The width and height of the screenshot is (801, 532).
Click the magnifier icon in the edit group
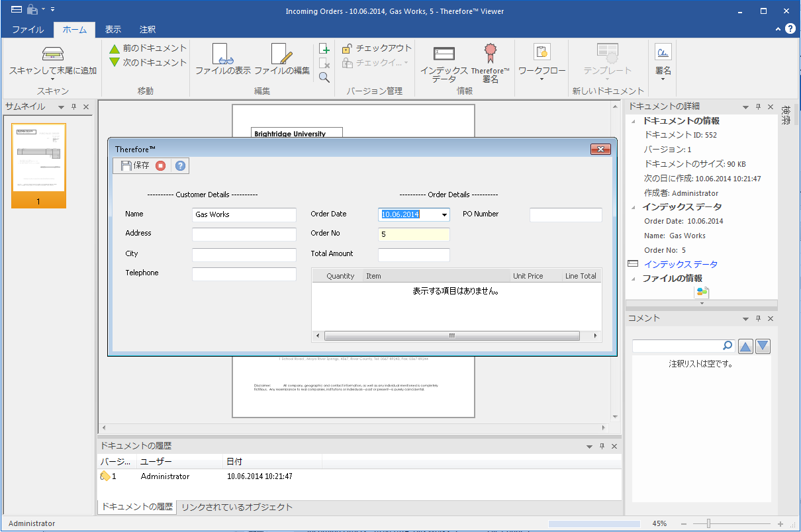pos(324,77)
